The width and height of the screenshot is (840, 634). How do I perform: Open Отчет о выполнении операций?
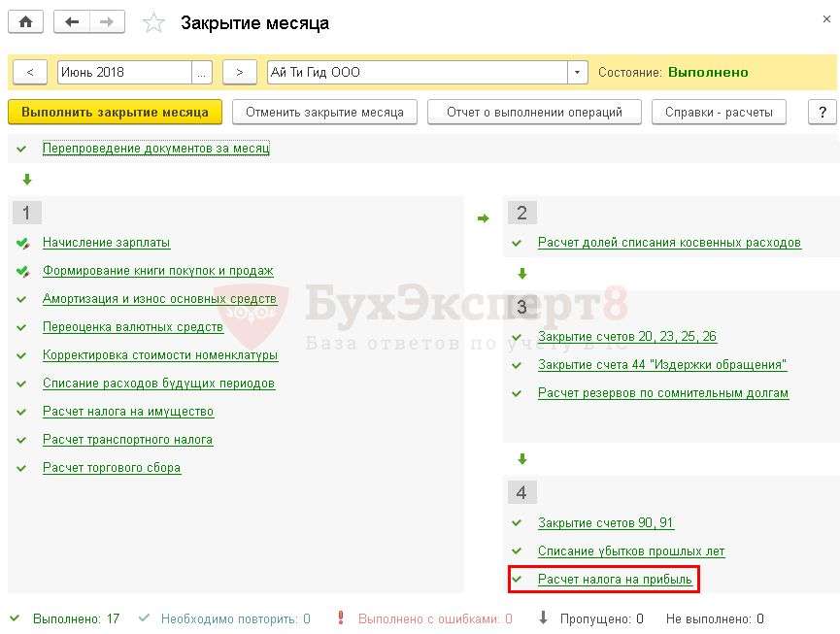(x=534, y=113)
